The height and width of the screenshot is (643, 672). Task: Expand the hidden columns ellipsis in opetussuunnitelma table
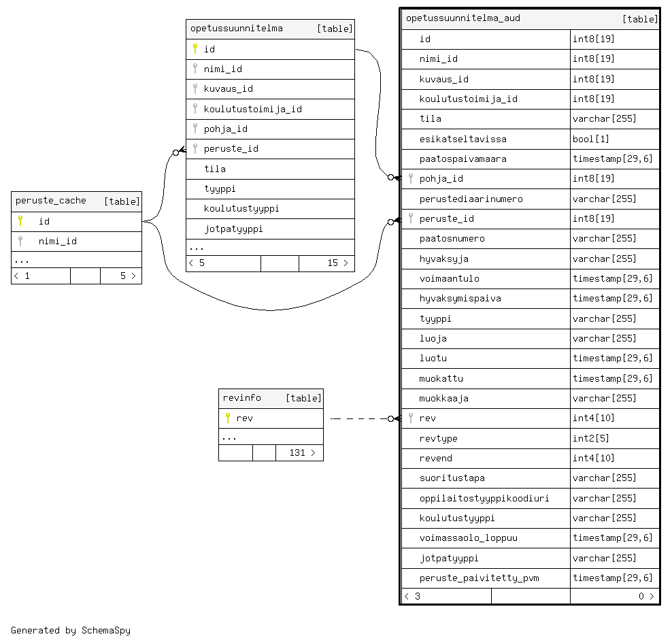point(197,248)
